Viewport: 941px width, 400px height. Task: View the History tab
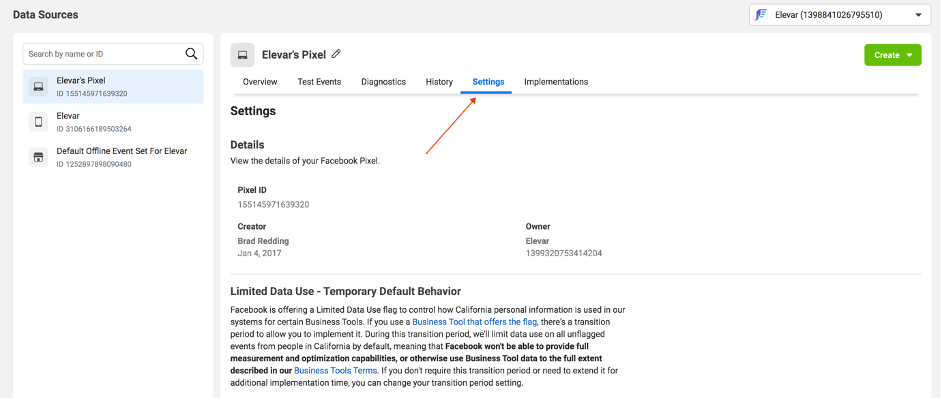point(439,82)
